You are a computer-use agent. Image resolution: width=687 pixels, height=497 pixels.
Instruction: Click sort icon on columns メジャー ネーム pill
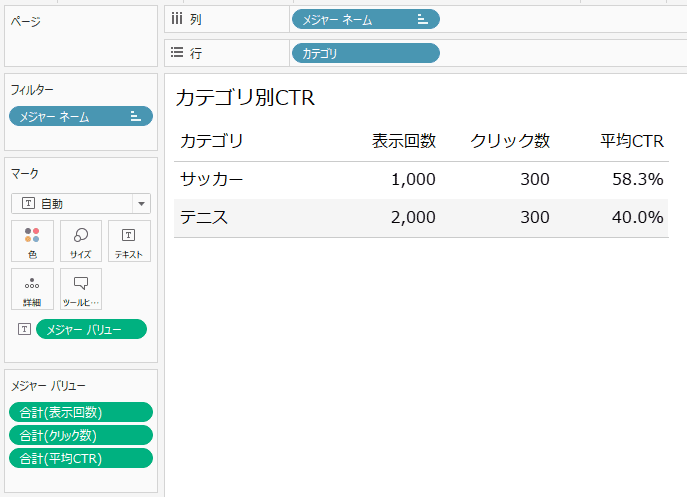(x=423, y=19)
